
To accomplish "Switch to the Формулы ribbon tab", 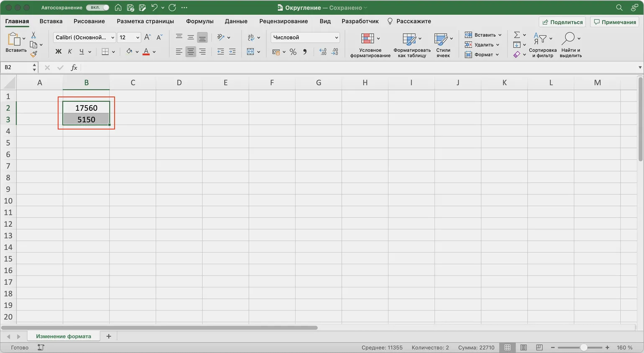I will click(x=199, y=21).
